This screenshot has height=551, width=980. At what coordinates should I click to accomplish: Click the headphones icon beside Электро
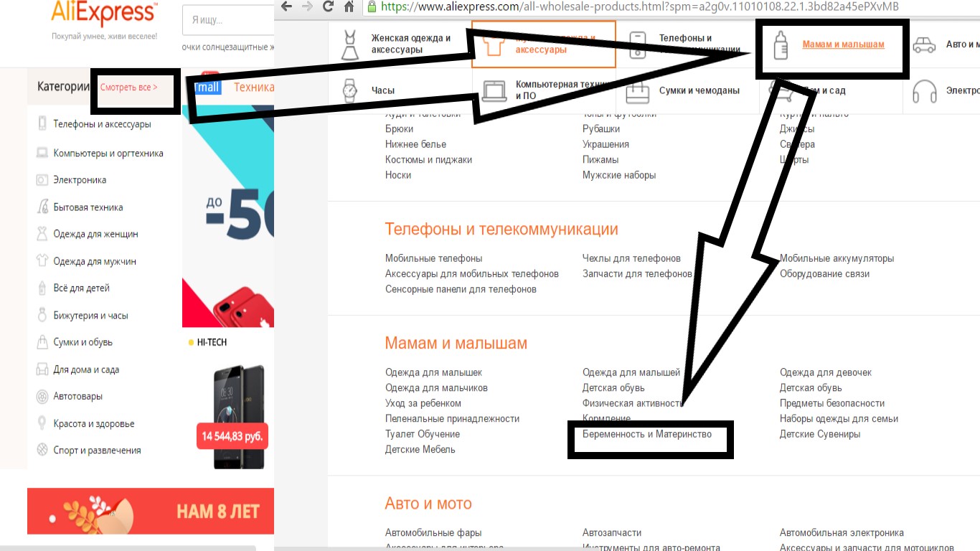(924, 91)
